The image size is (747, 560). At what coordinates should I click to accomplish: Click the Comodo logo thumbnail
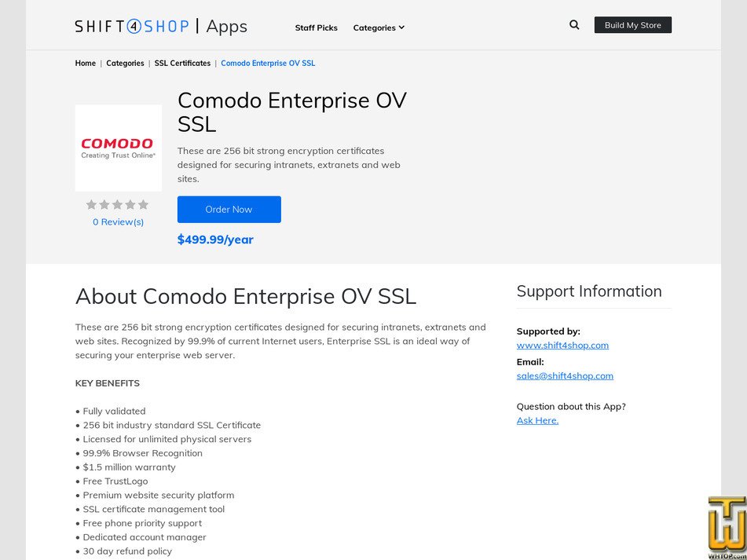click(x=118, y=147)
